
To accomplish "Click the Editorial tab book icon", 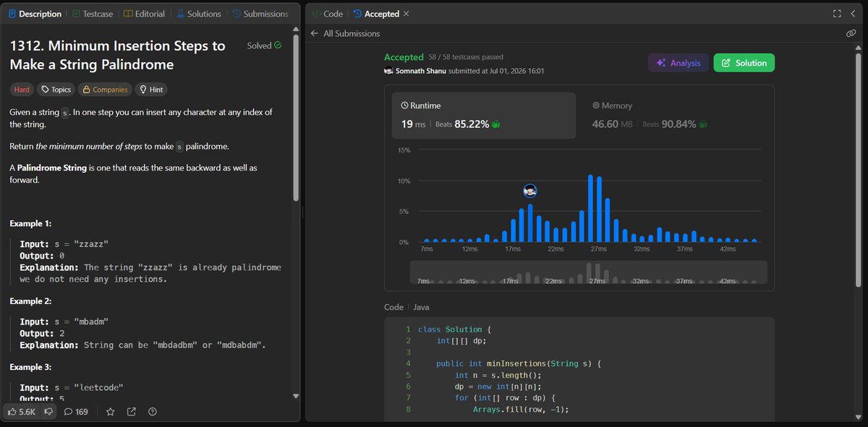I will point(128,14).
